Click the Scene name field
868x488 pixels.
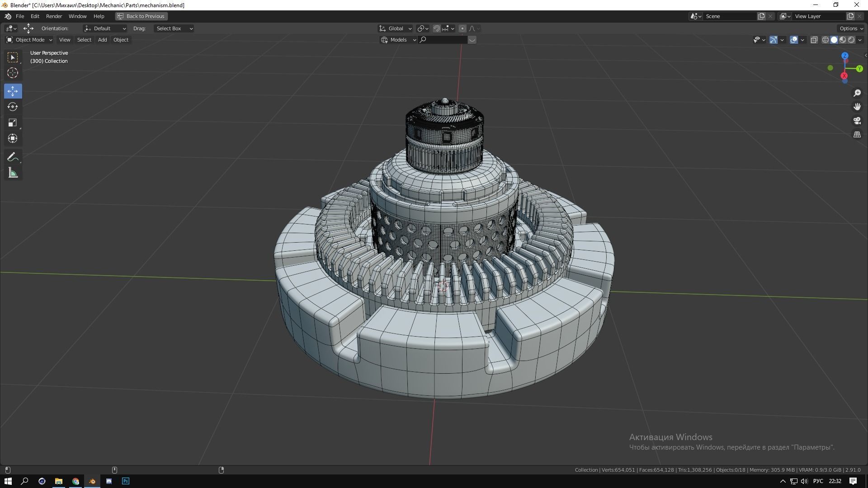[730, 16]
